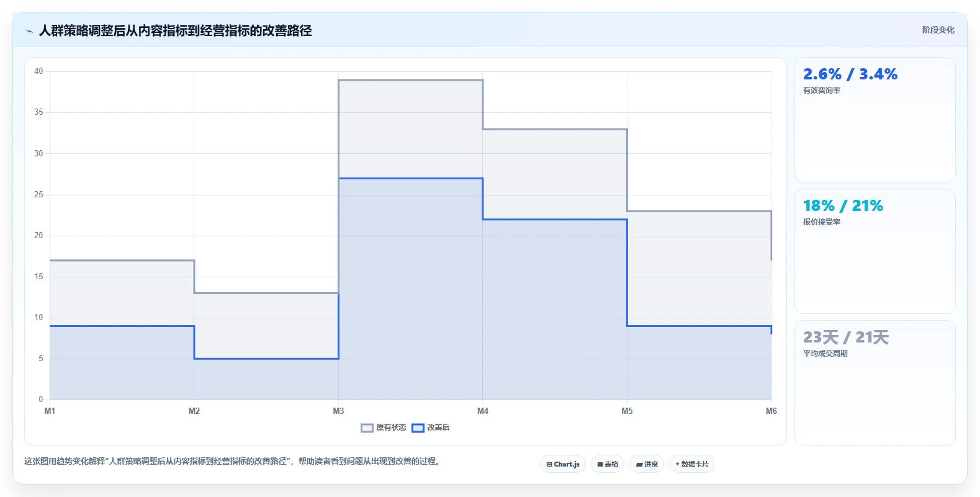The image size is (980, 497).
Task: Click the M3 axis label
Action: coord(338,411)
